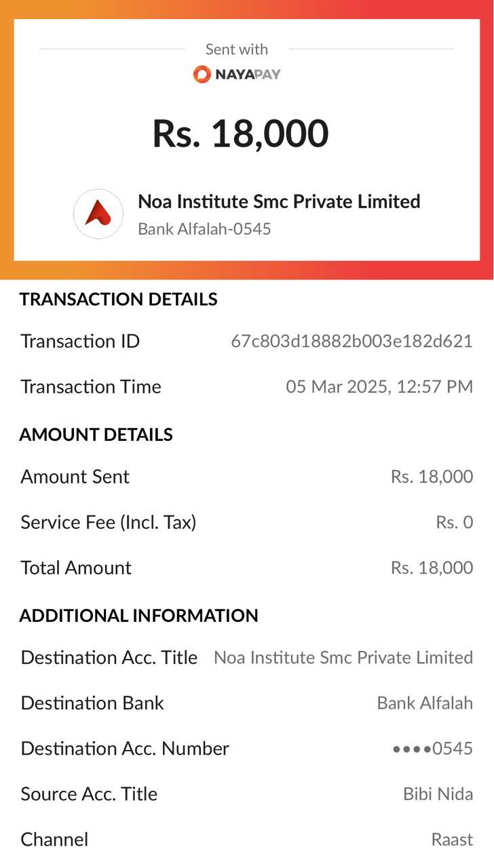Click the AMOUNT DETAILS section heading

pyautogui.click(x=96, y=435)
